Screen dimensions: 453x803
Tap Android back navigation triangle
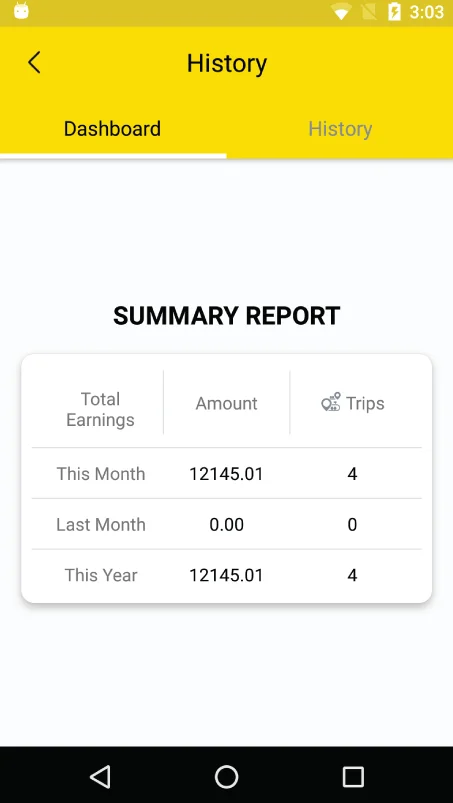tap(100, 776)
